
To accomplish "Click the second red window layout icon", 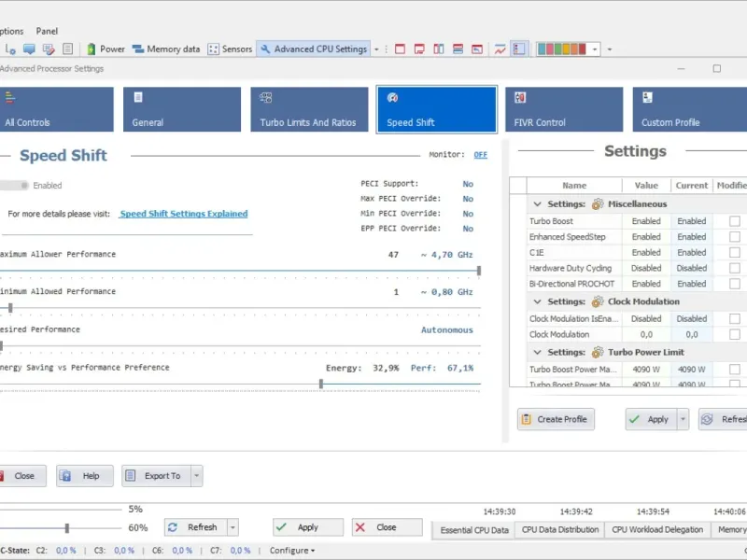I will pyautogui.click(x=419, y=49).
